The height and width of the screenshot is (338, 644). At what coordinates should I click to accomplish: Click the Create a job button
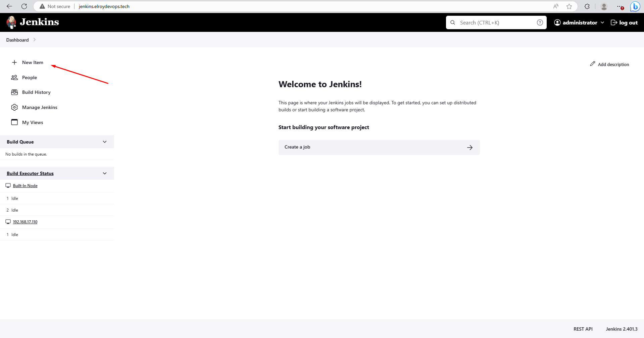[379, 147]
